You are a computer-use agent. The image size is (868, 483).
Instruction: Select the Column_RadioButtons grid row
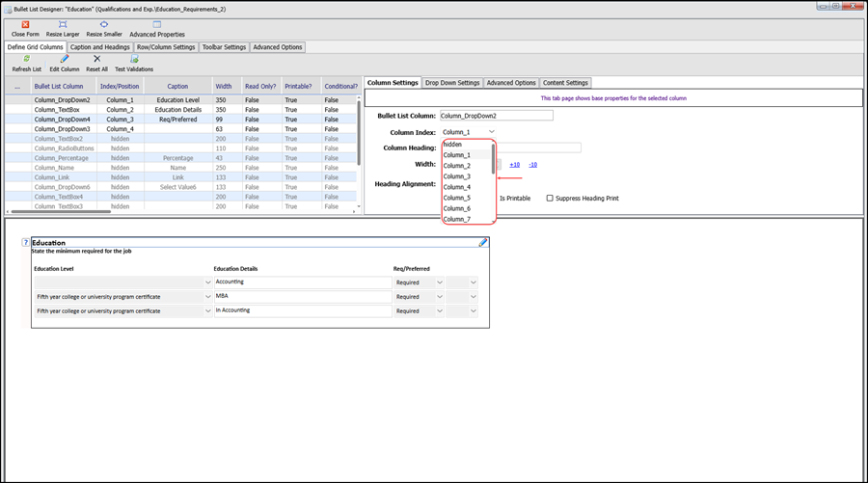click(181, 148)
